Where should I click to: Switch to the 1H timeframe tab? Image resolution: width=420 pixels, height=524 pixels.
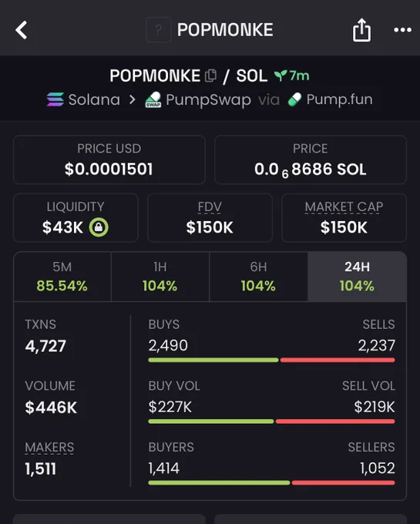tap(160, 277)
